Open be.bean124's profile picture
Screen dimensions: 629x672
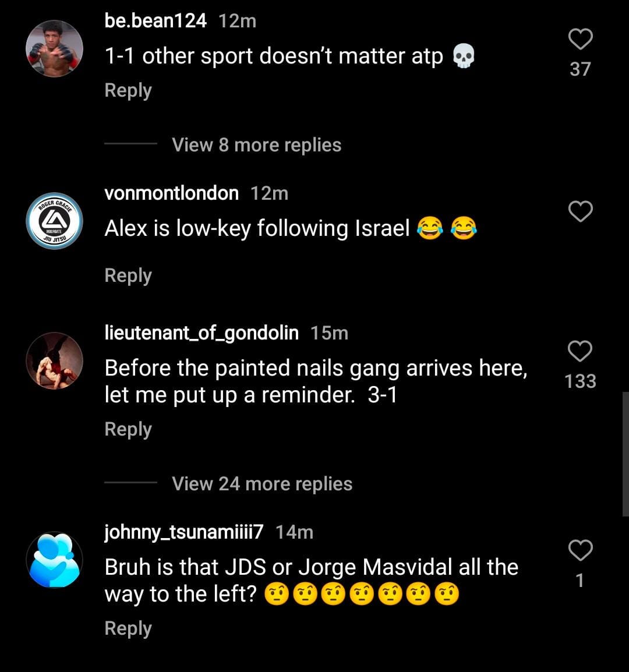tap(55, 49)
